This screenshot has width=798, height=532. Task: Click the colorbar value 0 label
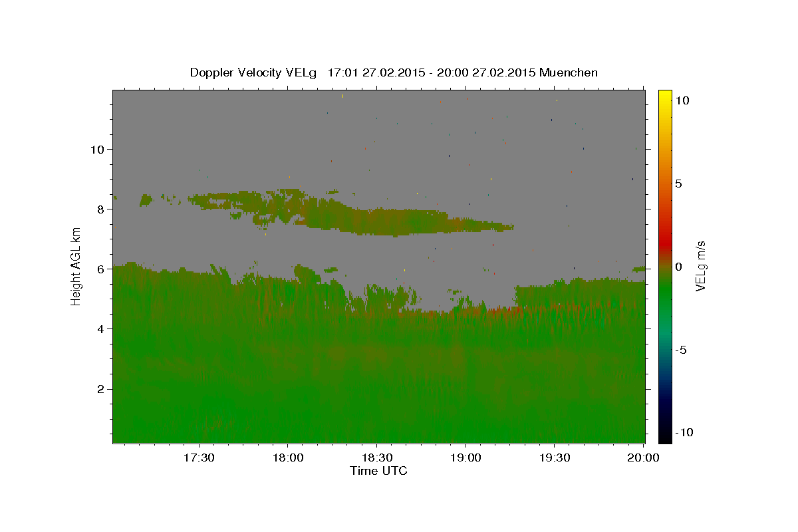tap(678, 267)
